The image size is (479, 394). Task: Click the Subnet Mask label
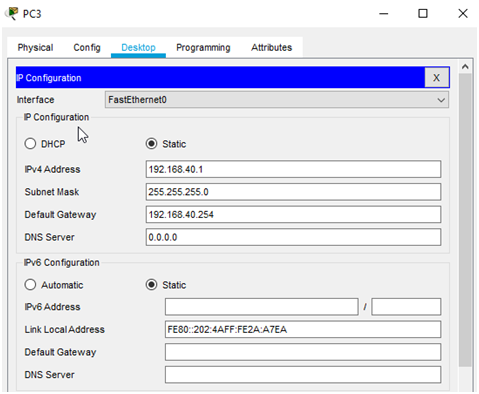tap(52, 192)
